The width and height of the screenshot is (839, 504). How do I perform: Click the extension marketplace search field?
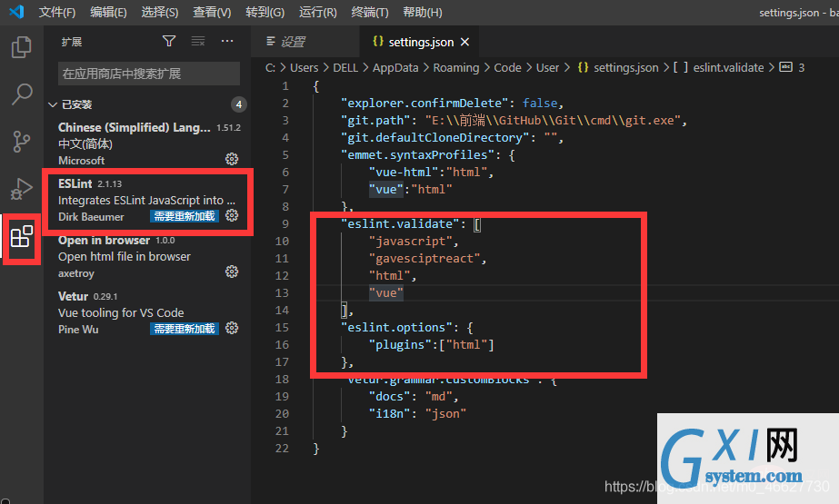tap(149, 74)
